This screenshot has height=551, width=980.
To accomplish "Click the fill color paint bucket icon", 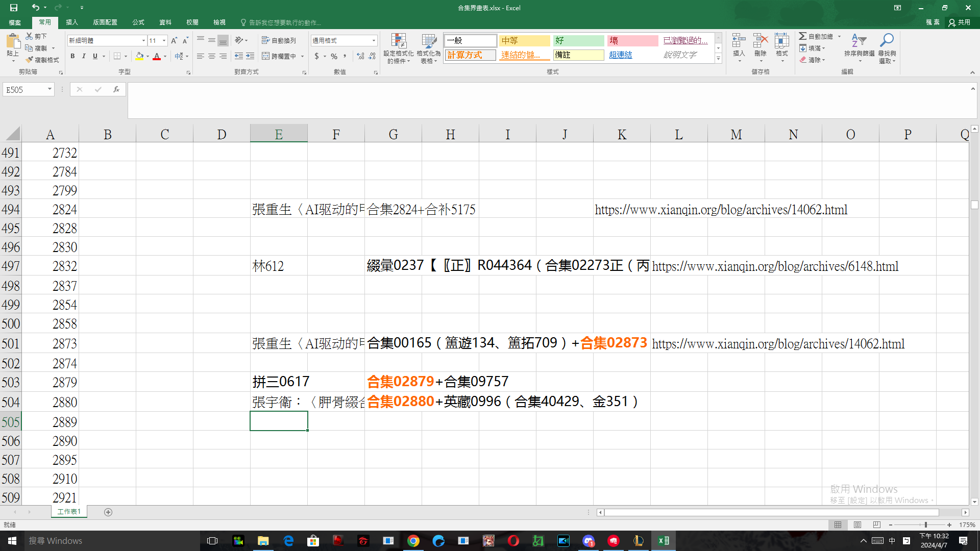I will pyautogui.click(x=139, y=56).
